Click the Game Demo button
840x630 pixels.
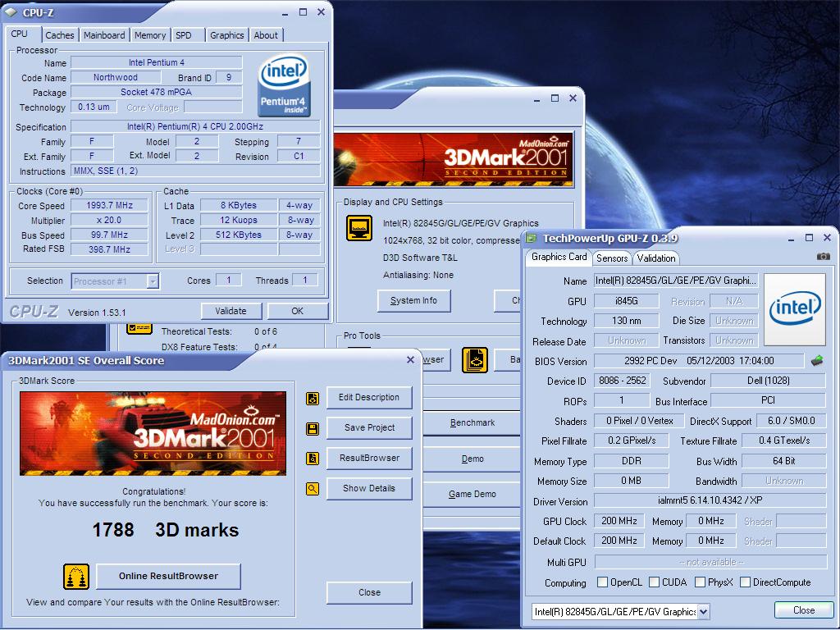coord(472,495)
